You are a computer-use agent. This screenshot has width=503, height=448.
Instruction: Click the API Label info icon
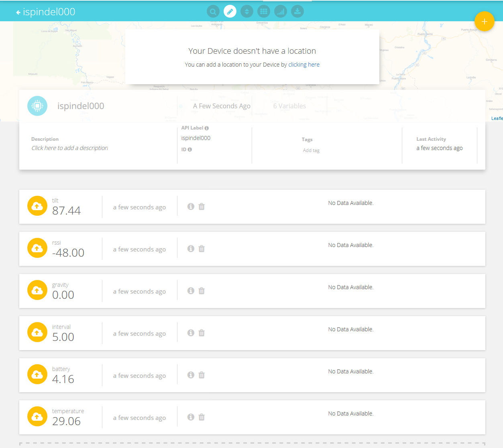click(207, 128)
